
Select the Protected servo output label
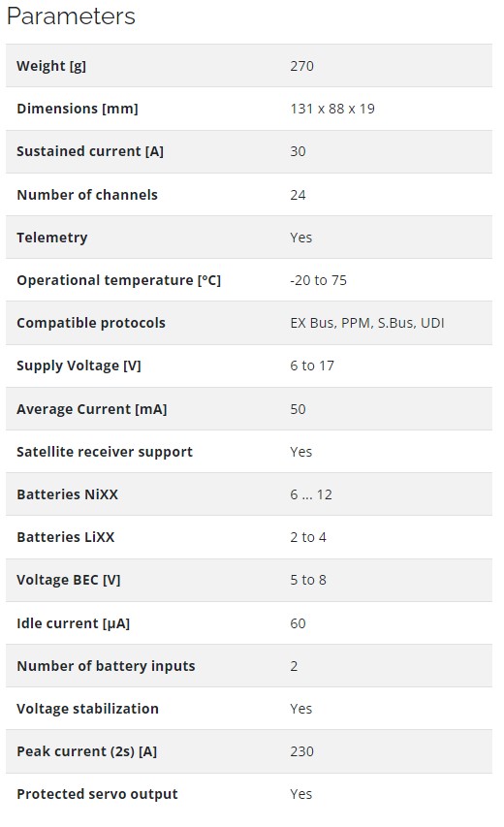(x=97, y=794)
